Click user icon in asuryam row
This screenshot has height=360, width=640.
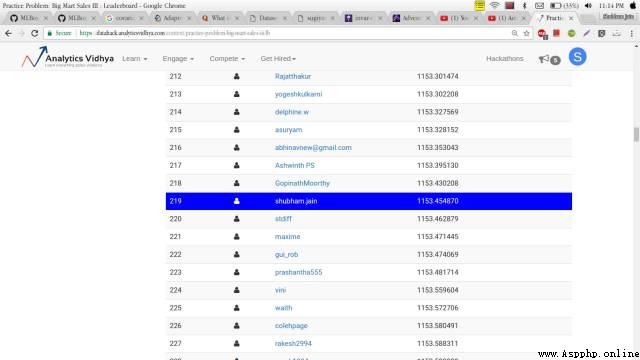click(237, 130)
